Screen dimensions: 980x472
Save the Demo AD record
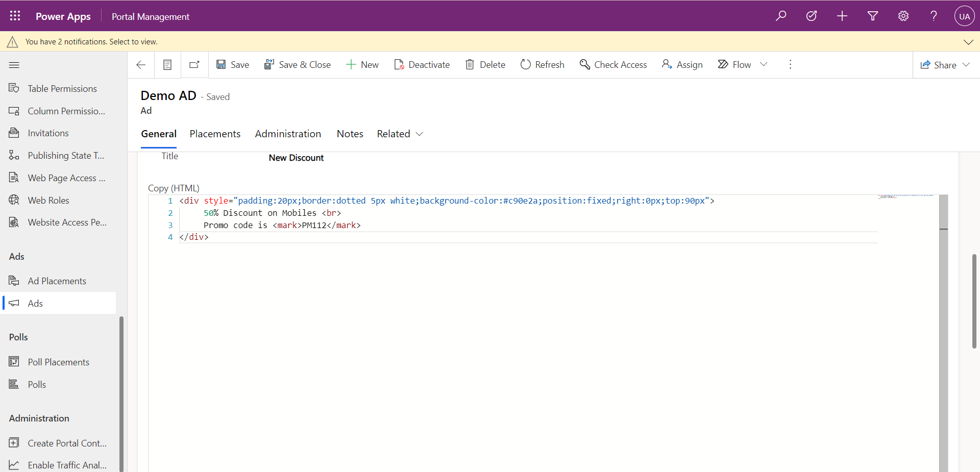click(233, 65)
